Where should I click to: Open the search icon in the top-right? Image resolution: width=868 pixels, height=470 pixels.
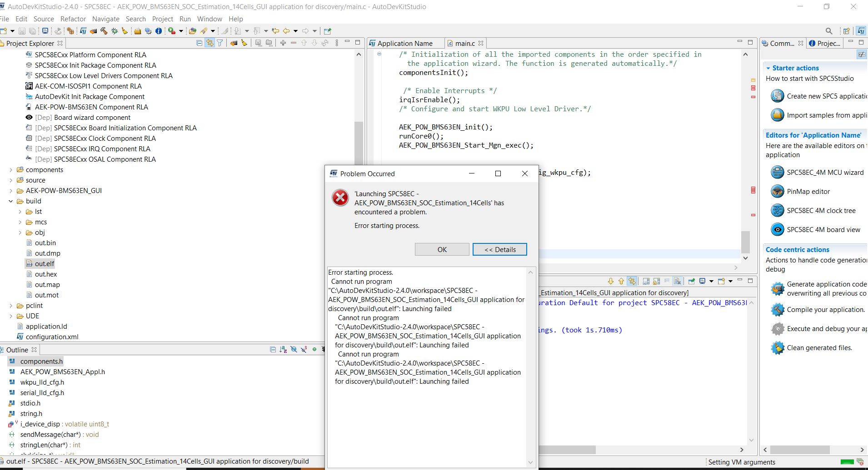(x=829, y=30)
